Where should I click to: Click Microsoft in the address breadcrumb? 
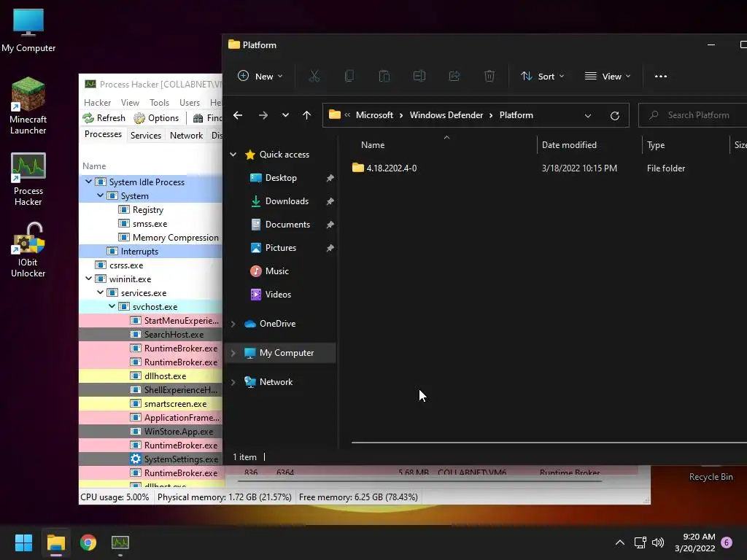click(x=374, y=115)
